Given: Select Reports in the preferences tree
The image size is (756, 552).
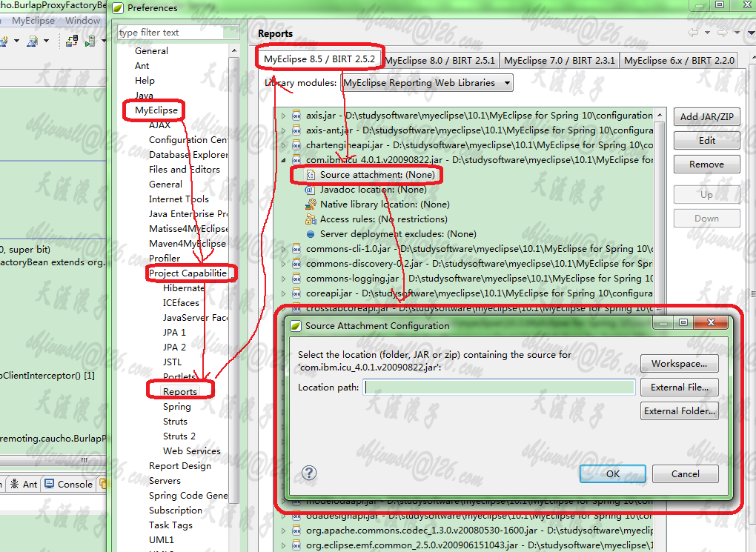Looking at the screenshot, I should [x=180, y=391].
